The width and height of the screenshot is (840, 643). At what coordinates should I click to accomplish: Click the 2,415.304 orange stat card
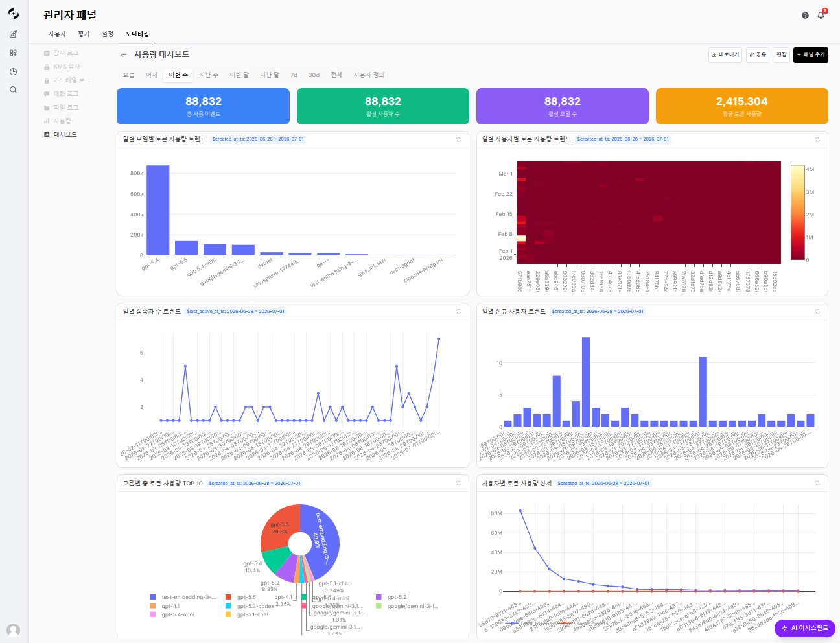click(x=742, y=106)
